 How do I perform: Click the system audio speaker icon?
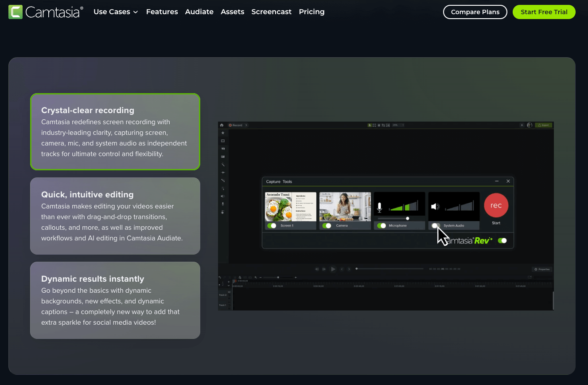pos(435,207)
